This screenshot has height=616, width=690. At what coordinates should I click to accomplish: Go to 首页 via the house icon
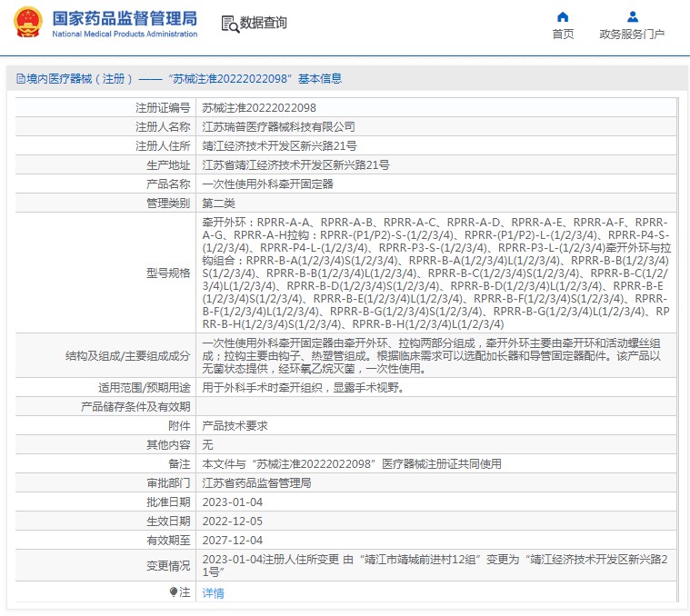pyautogui.click(x=563, y=17)
